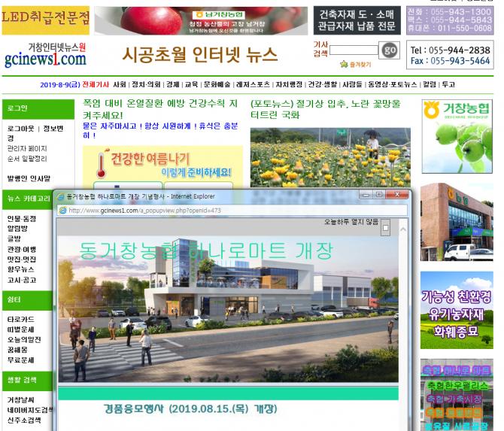Click the popup scrollbar up arrow

click(x=403, y=229)
